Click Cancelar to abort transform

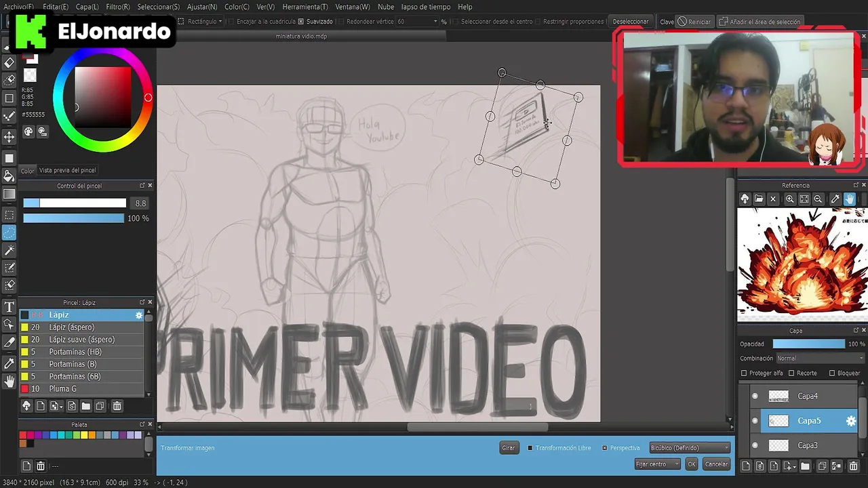716,464
